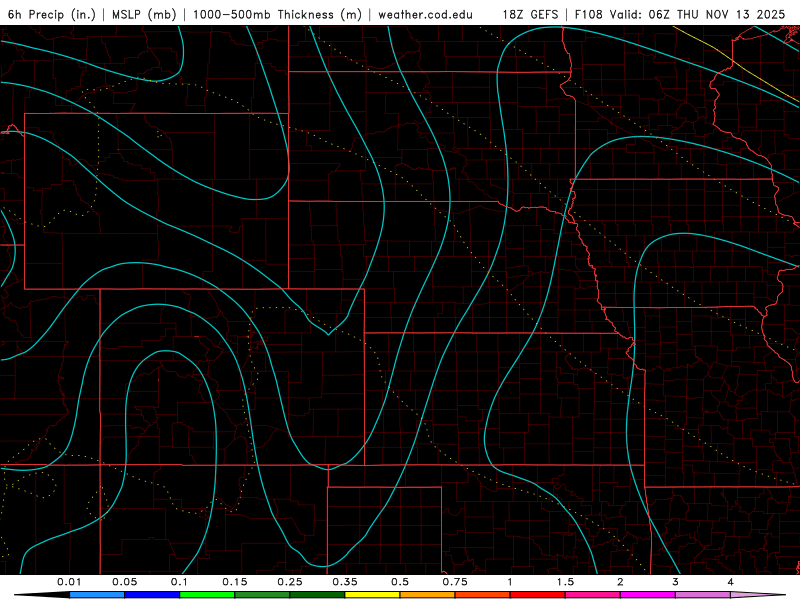Click the '1.5' legend value
Image resolution: width=800 pixels, height=600 pixels.
coord(565,582)
